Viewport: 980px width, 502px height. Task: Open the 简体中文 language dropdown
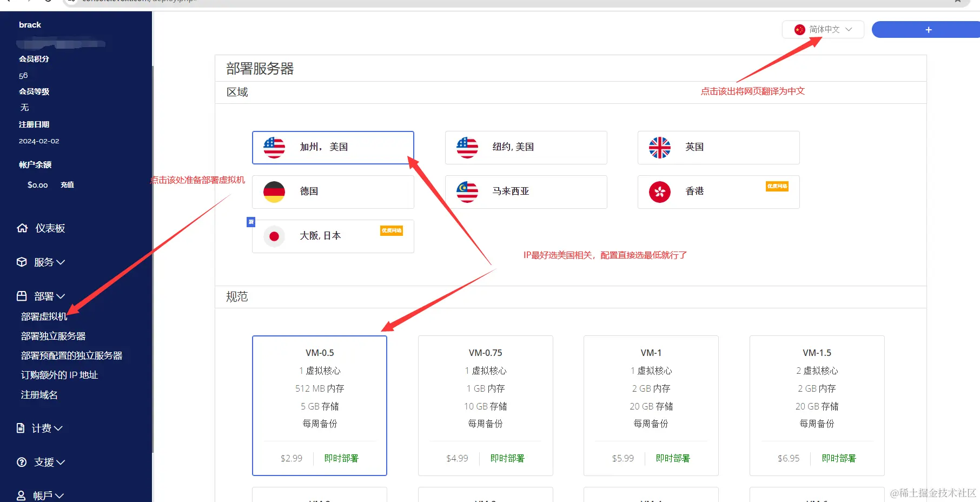point(823,30)
